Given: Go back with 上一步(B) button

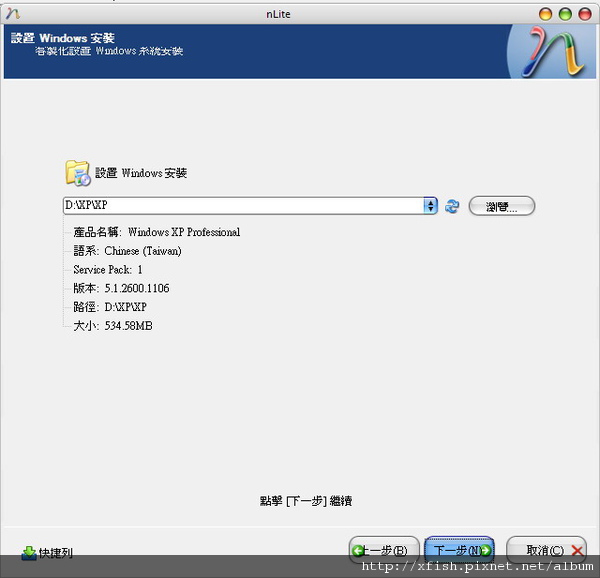Looking at the screenshot, I should pyautogui.click(x=383, y=550).
